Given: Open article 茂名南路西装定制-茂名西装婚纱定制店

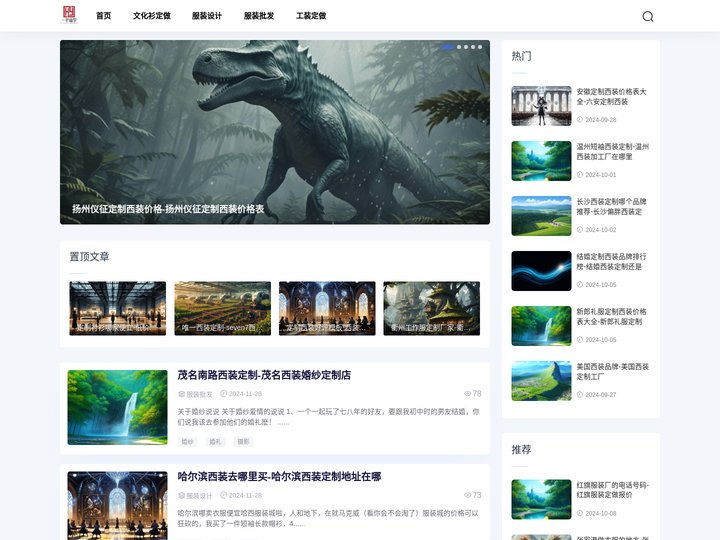Looking at the screenshot, I should [x=264, y=375].
